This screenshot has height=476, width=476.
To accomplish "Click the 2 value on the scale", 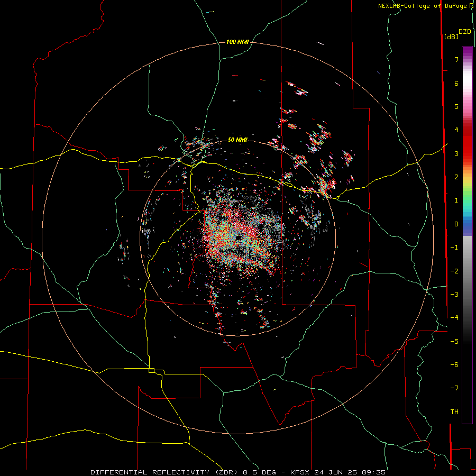I will point(456,177).
